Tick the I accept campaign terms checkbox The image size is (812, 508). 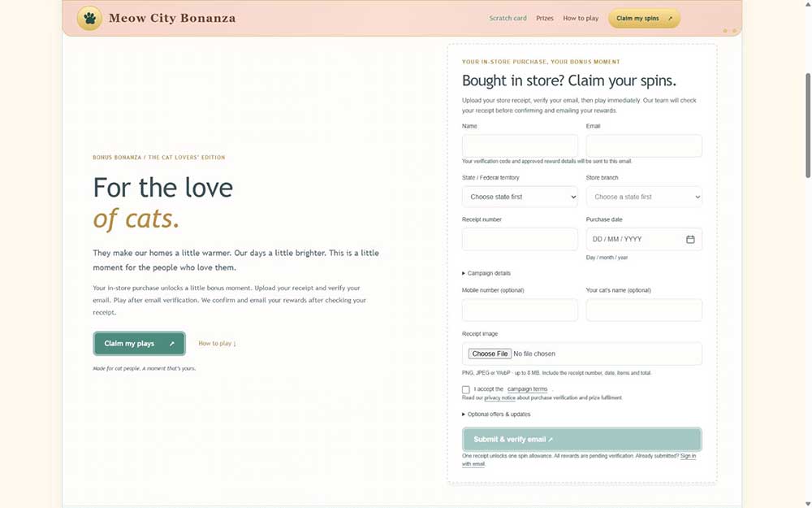[x=465, y=389]
